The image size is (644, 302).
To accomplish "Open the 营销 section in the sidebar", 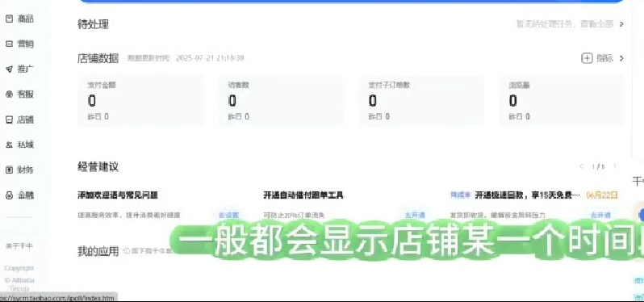I will (x=19, y=44).
